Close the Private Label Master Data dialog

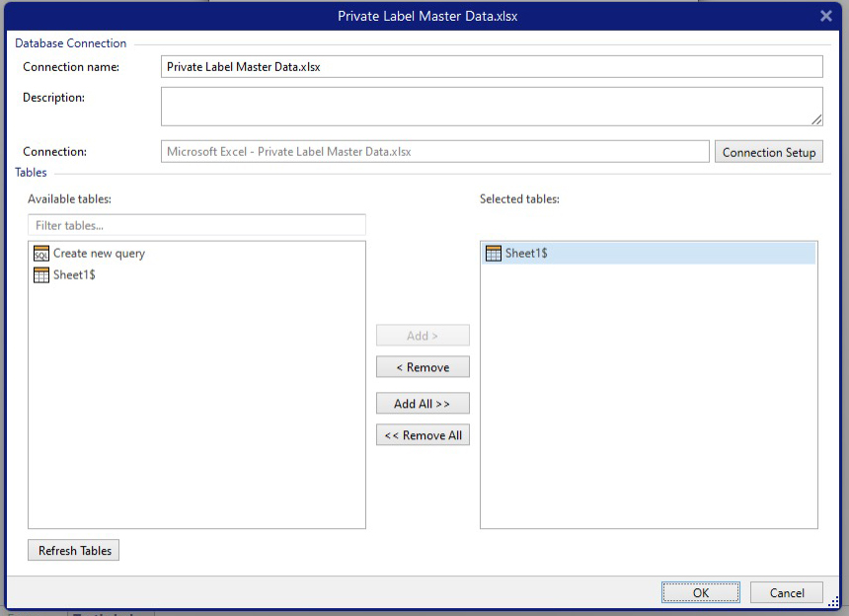click(825, 16)
